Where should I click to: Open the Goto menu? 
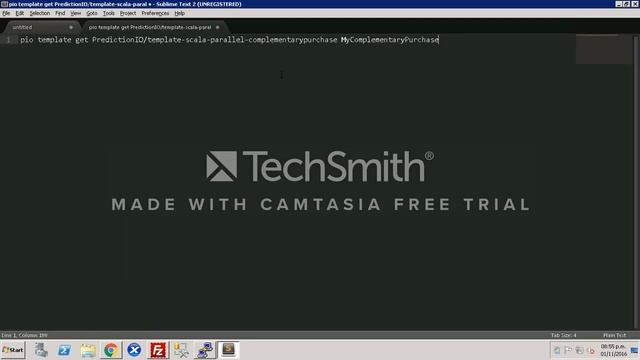point(92,13)
